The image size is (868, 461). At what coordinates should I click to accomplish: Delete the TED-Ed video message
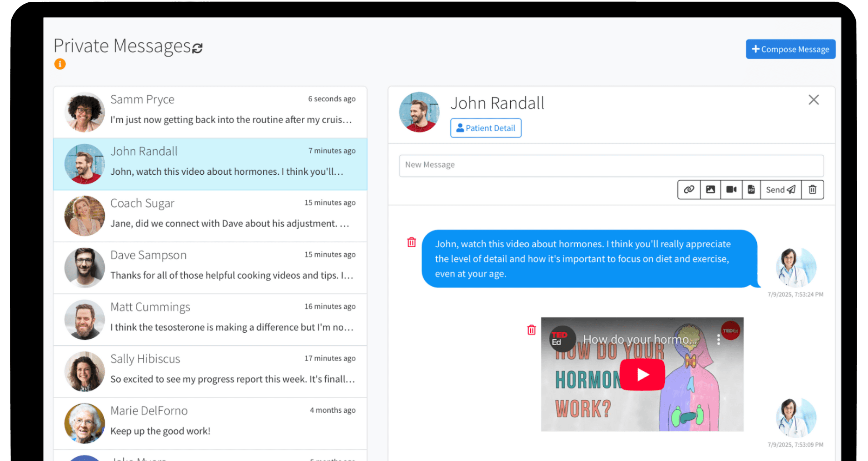pos(531,329)
